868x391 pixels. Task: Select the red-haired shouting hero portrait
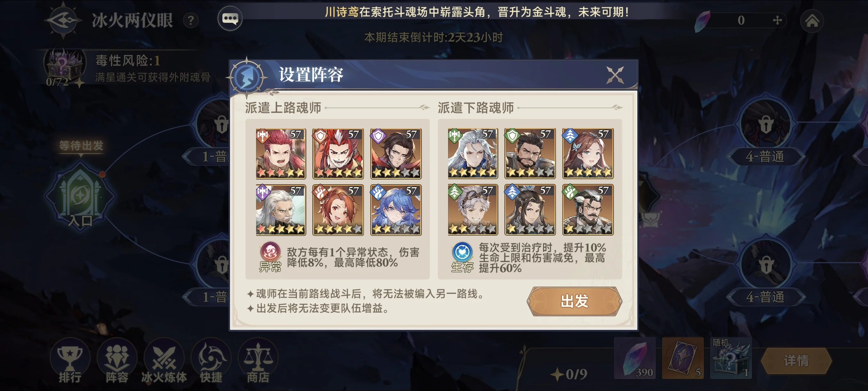pos(281,154)
